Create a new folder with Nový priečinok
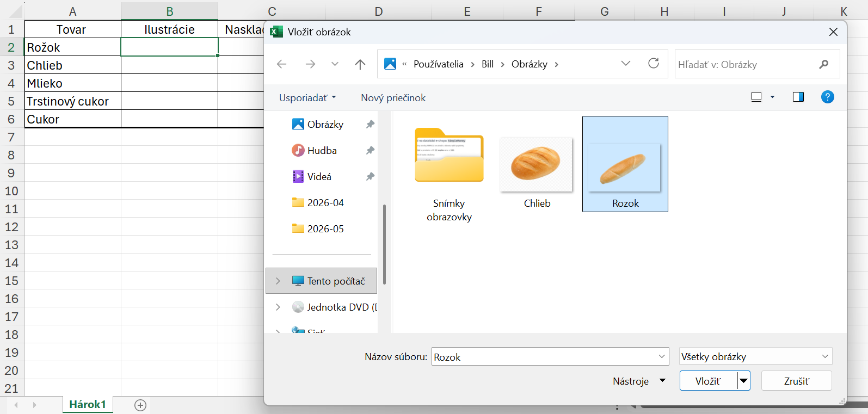868x414 pixels. coord(393,98)
